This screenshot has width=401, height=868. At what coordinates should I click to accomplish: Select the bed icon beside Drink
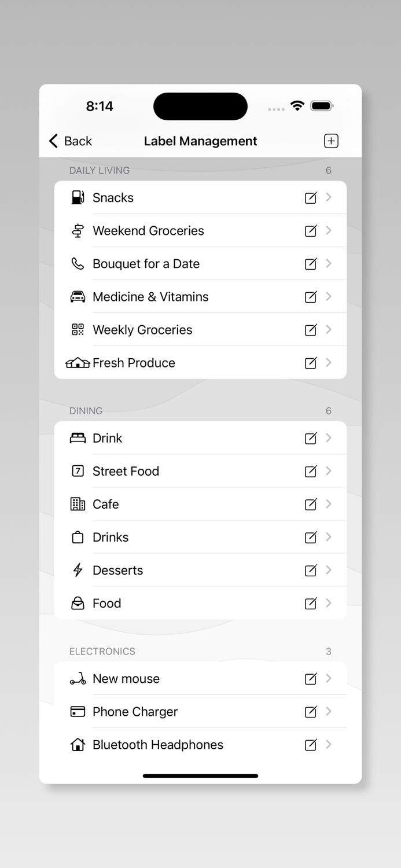pyautogui.click(x=77, y=438)
